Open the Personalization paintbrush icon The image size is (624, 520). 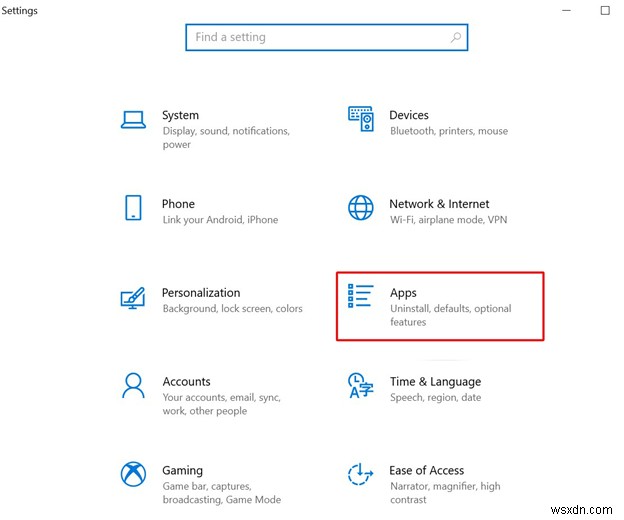point(133,298)
